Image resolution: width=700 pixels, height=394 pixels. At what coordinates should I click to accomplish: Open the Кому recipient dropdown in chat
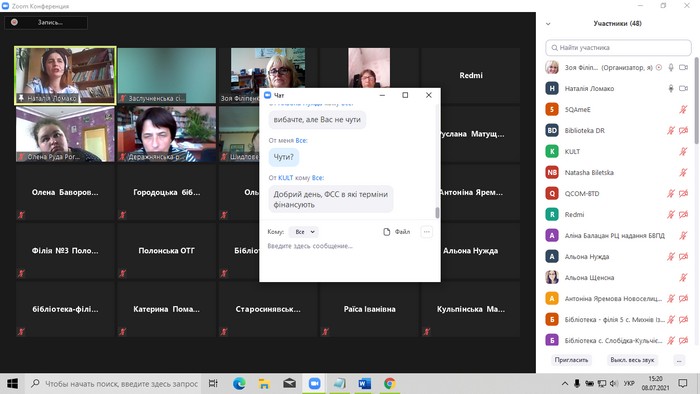(304, 232)
